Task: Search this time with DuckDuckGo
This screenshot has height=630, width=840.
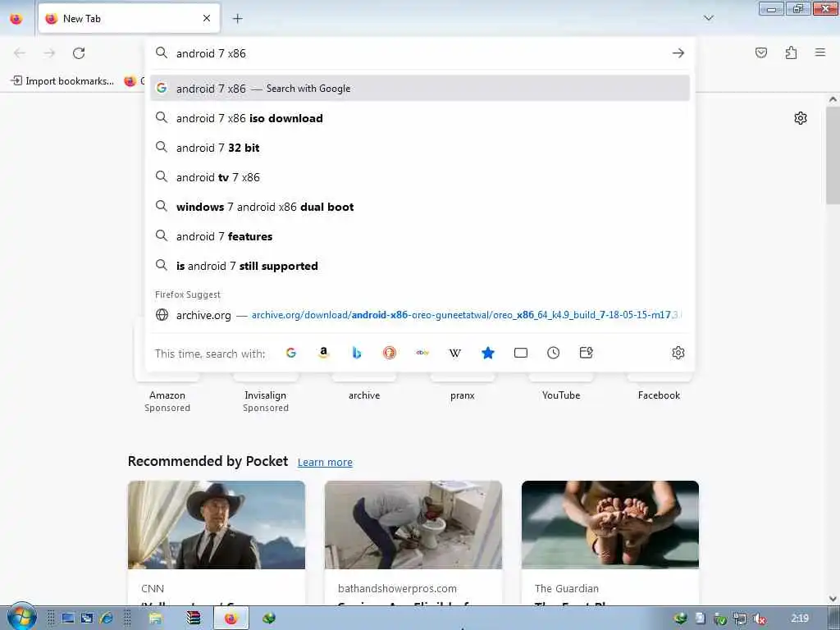Action: pyautogui.click(x=389, y=353)
